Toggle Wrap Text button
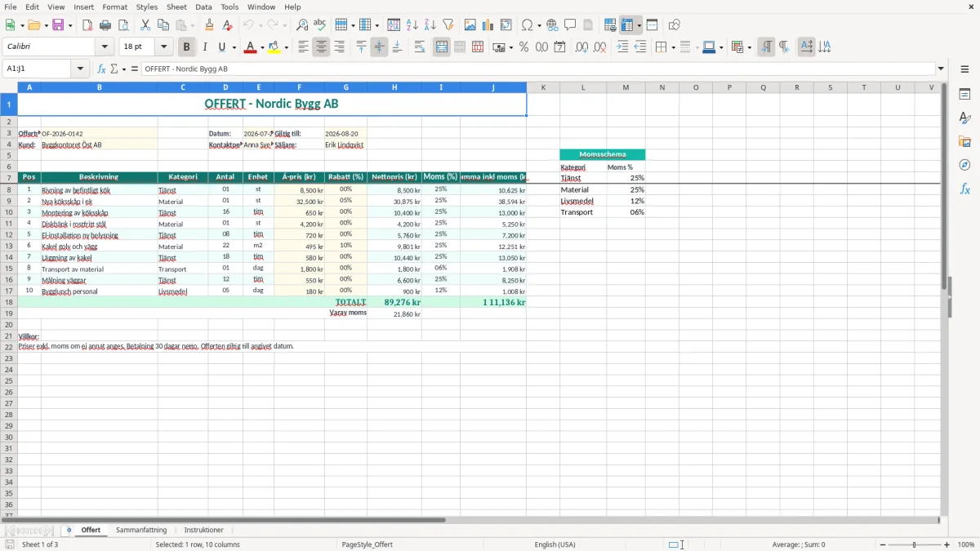Image resolution: width=980 pixels, height=551 pixels. coord(420,47)
